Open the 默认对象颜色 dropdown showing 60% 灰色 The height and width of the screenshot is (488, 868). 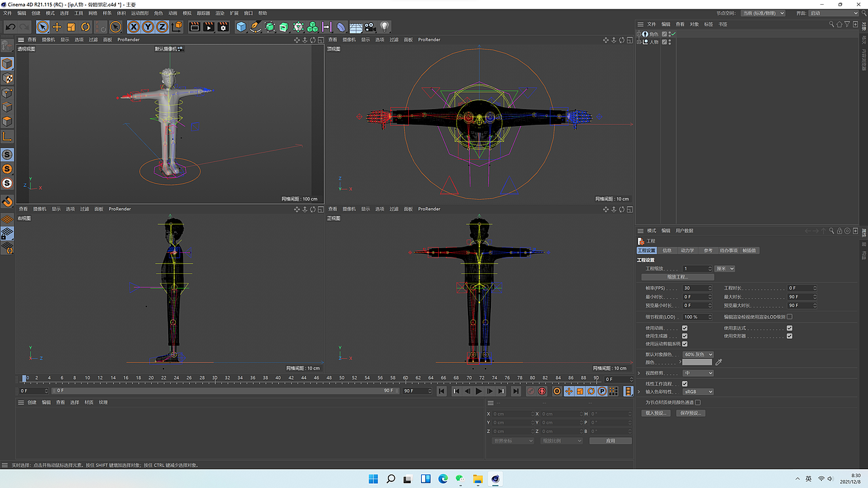click(x=698, y=354)
